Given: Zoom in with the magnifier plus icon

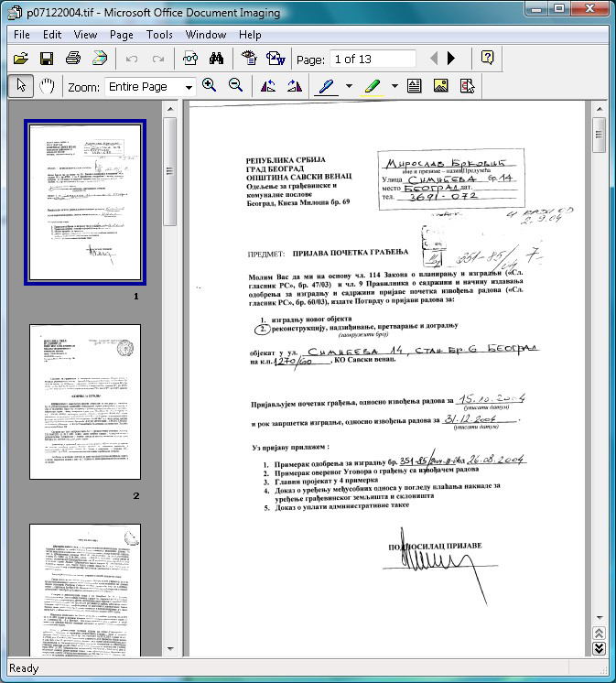Looking at the screenshot, I should point(210,86).
